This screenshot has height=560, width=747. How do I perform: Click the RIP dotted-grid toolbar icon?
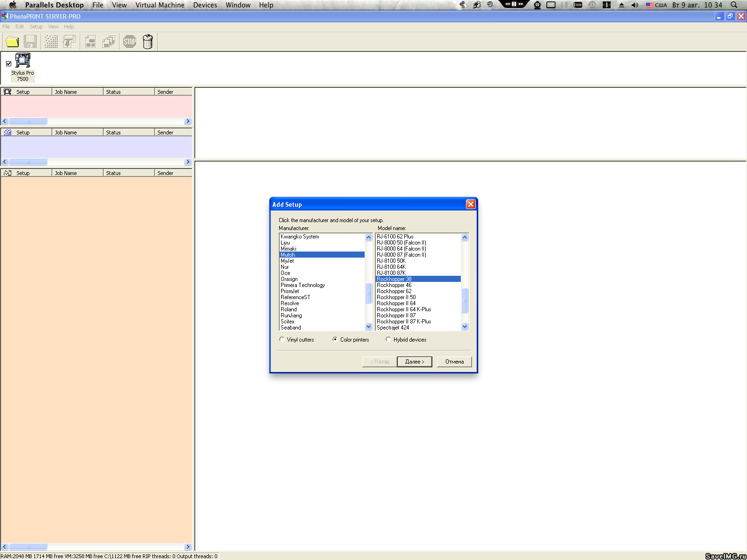click(51, 42)
